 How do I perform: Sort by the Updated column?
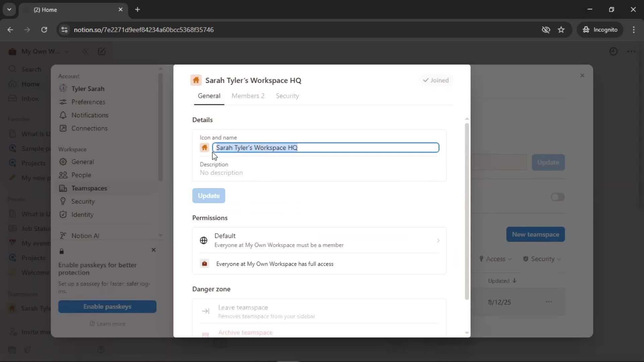[x=502, y=281]
